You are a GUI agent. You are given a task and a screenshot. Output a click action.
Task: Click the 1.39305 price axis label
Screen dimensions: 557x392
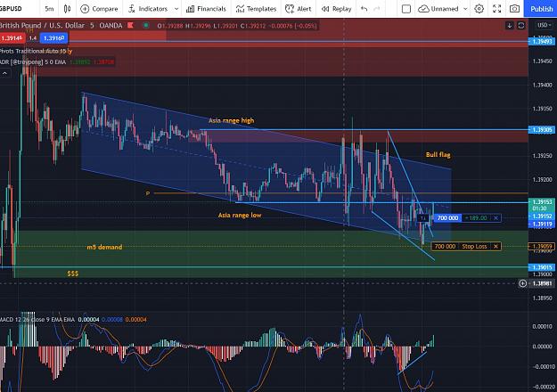pyautogui.click(x=542, y=130)
